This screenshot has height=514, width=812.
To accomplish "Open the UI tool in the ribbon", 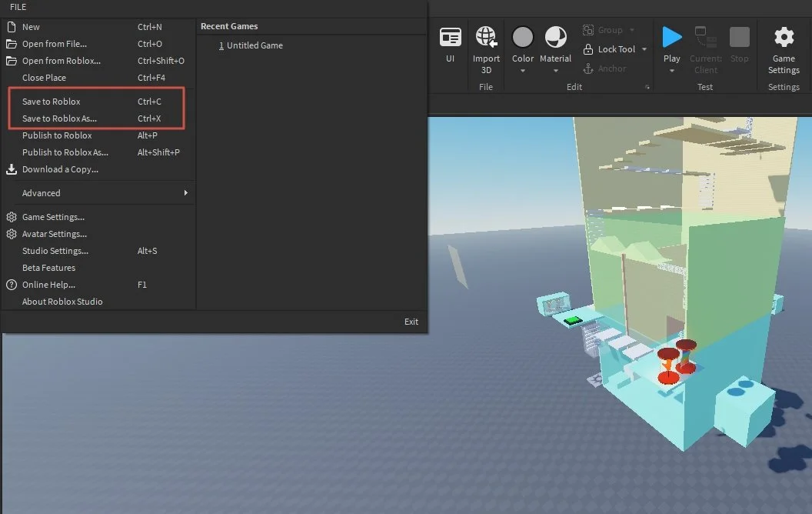I will [x=450, y=45].
